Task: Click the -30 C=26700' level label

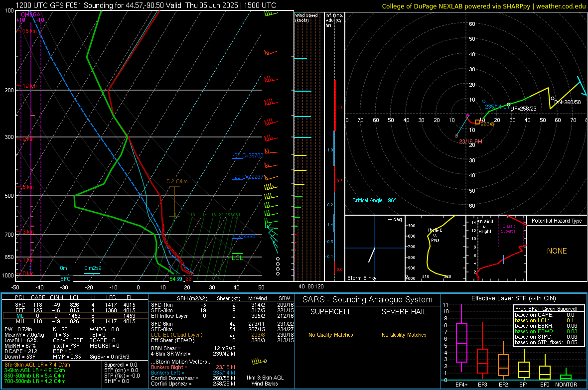Action: (248, 155)
